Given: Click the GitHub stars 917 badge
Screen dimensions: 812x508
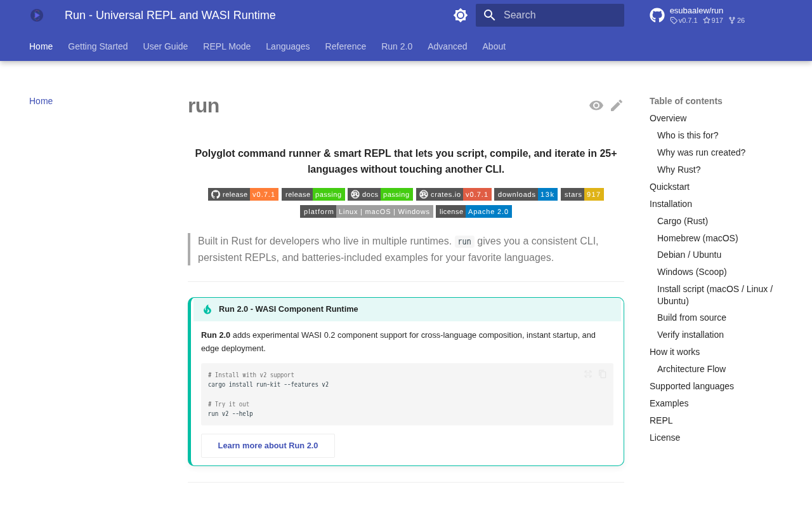Looking at the screenshot, I should tap(582, 194).
